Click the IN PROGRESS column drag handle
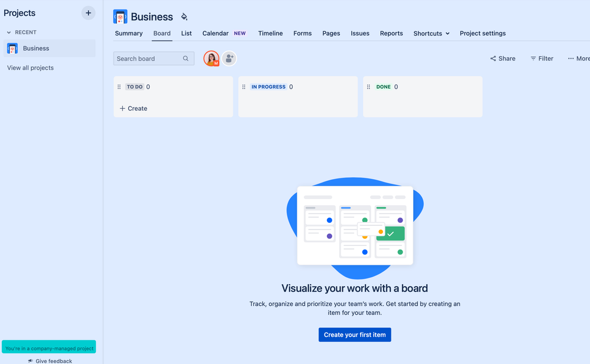Image resolution: width=590 pixels, height=364 pixels. [x=244, y=87]
